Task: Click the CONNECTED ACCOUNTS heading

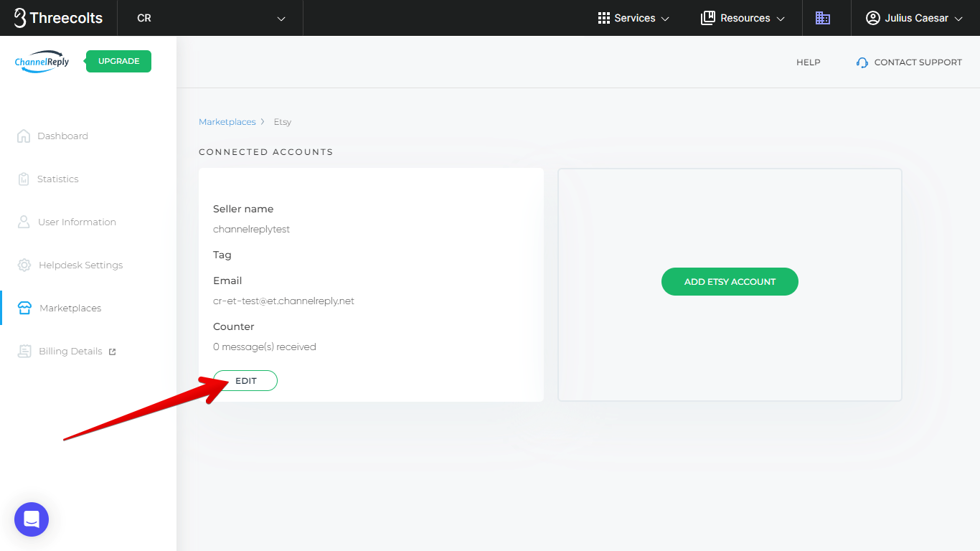Action: click(266, 152)
